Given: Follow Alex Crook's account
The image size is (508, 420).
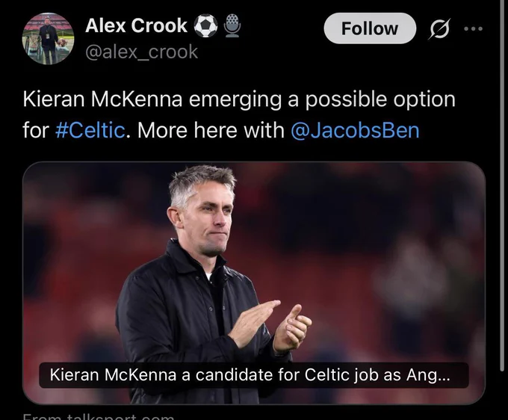Looking at the screenshot, I should click(370, 28).
